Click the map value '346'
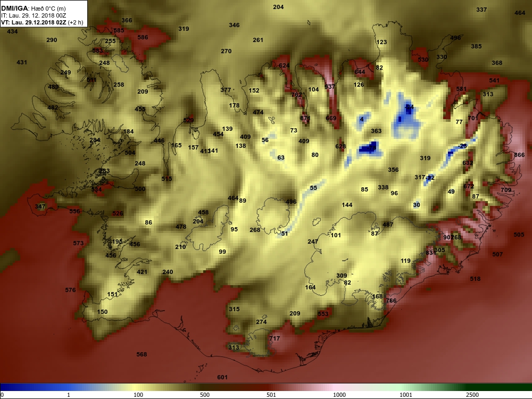 (x=234, y=25)
